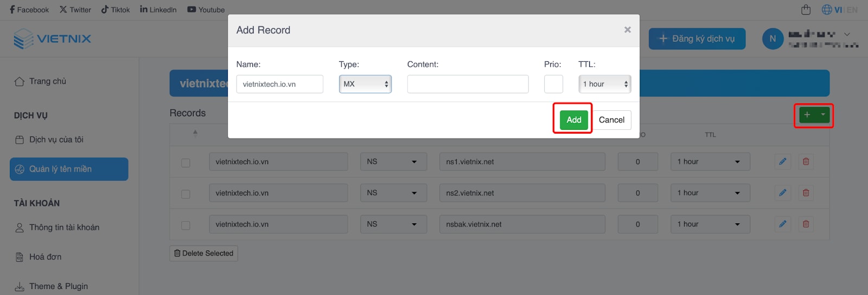Select the checkbox for ns2.vietnix.net row
Image resolution: width=868 pixels, height=295 pixels.
[186, 194]
